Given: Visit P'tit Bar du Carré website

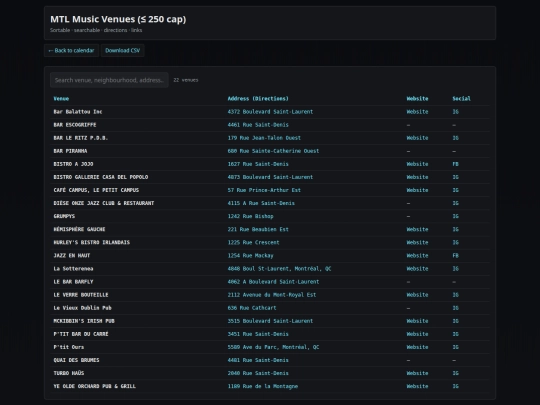Looking at the screenshot, I should point(417,334).
